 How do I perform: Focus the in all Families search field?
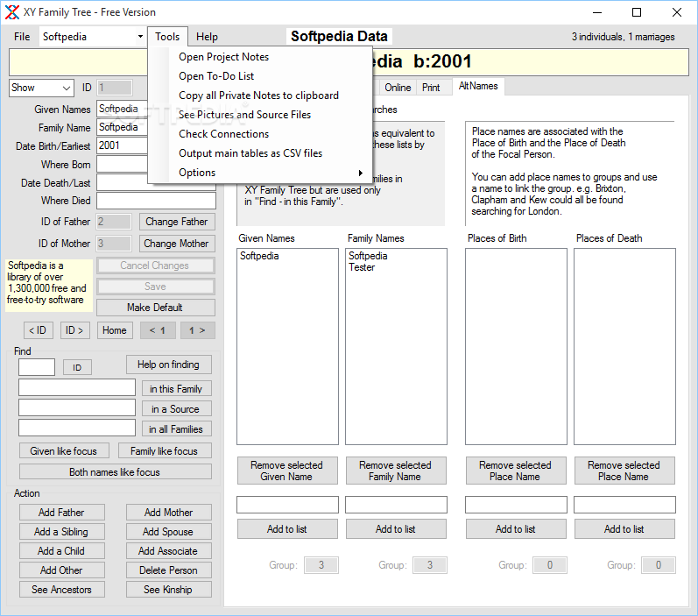pyautogui.click(x=77, y=427)
